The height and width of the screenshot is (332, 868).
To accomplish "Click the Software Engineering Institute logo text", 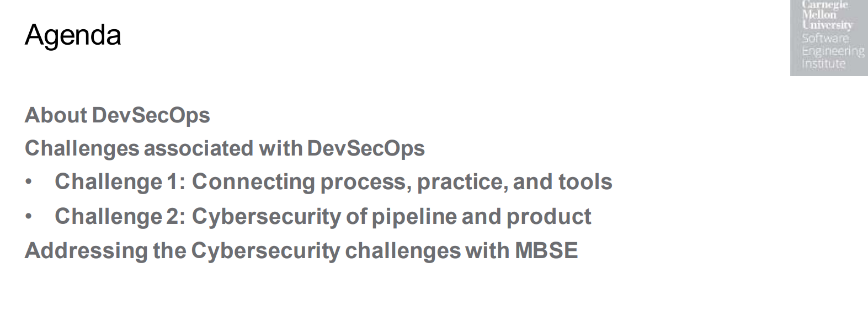I will pos(832,51).
